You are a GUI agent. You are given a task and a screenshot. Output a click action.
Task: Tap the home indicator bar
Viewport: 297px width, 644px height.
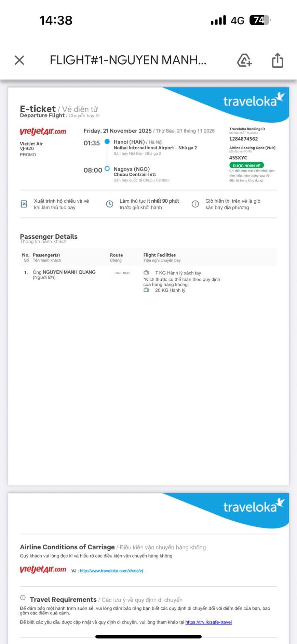coord(148,636)
